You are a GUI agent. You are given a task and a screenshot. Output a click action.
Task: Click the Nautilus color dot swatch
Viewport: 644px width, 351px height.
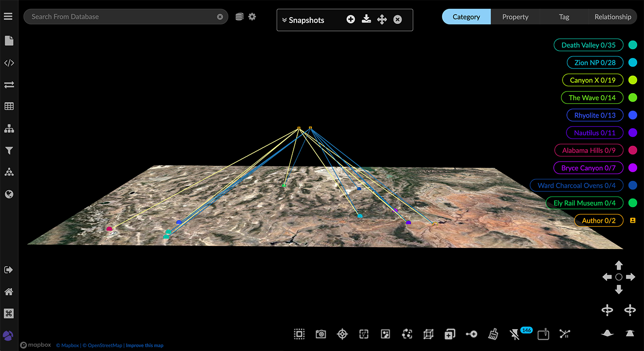[x=633, y=133]
